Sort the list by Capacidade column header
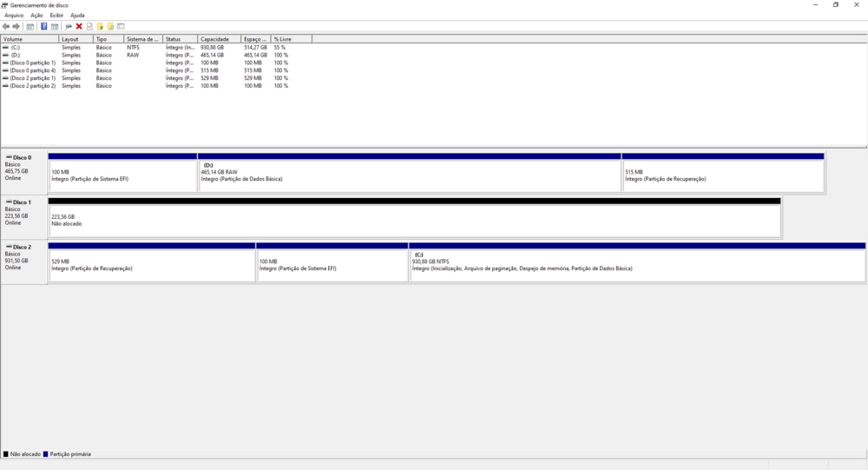This screenshot has height=470, width=868. click(x=214, y=39)
